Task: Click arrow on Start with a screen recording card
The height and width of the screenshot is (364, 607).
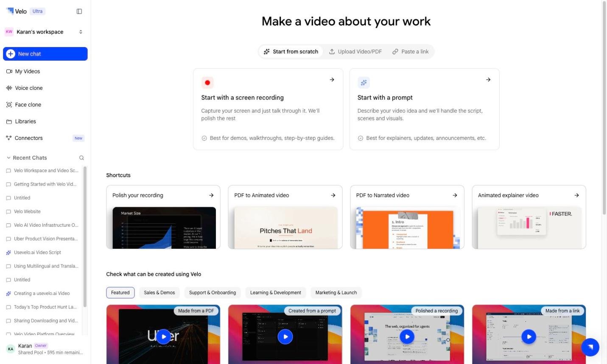Action: coord(332,80)
